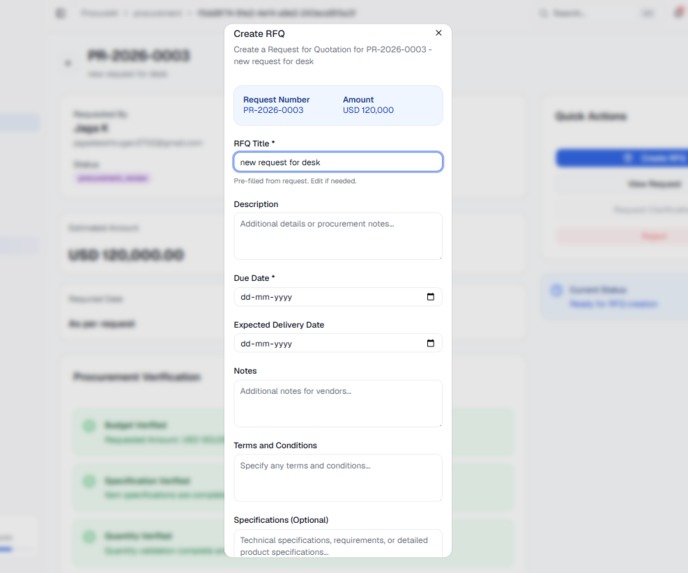Focus the Description text area
The image size is (688, 573).
338,236
